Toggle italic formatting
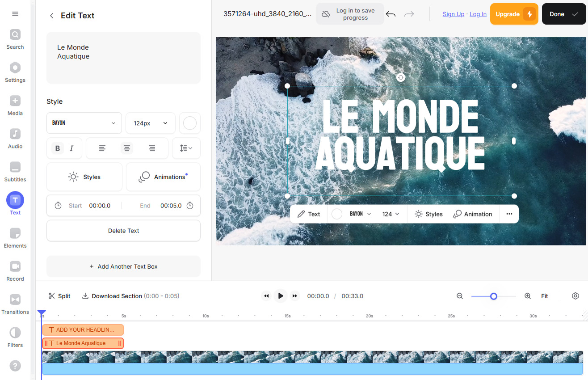The height and width of the screenshot is (380, 588). pos(71,148)
